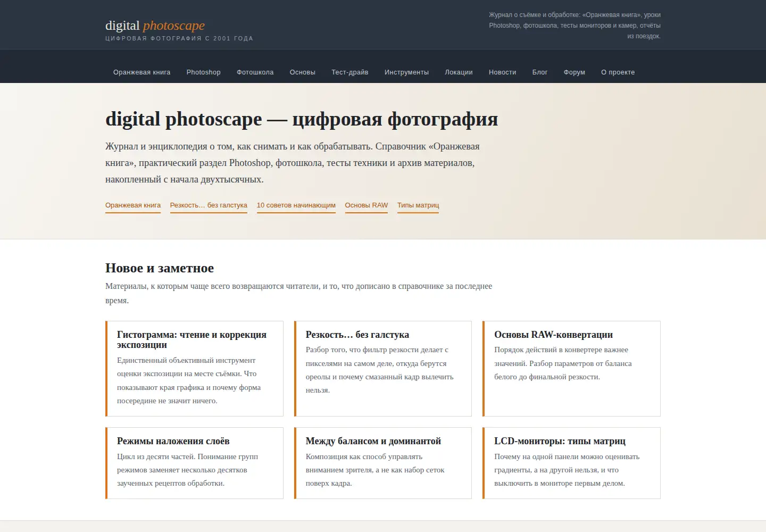
Task: Visit the Блог section
Action: [540, 72]
